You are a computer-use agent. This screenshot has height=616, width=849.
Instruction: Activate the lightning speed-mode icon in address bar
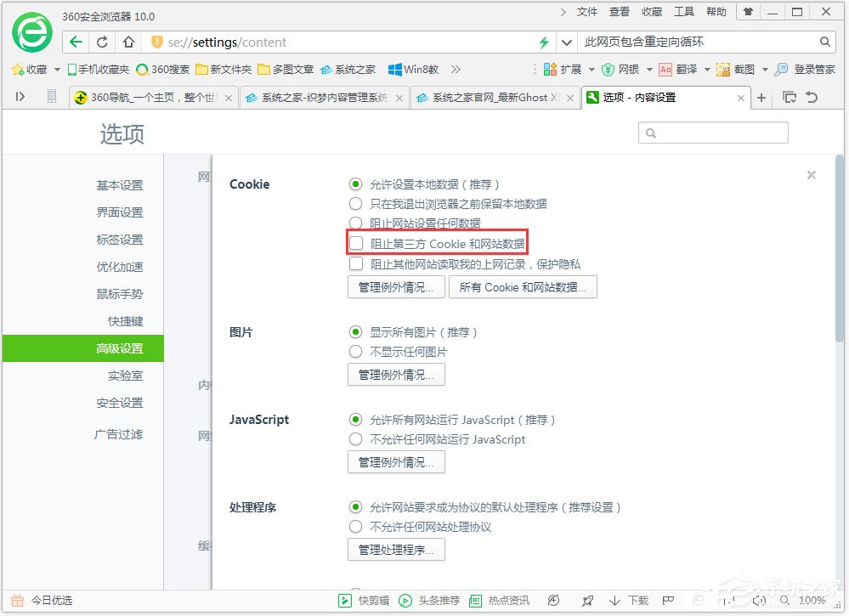543,41
